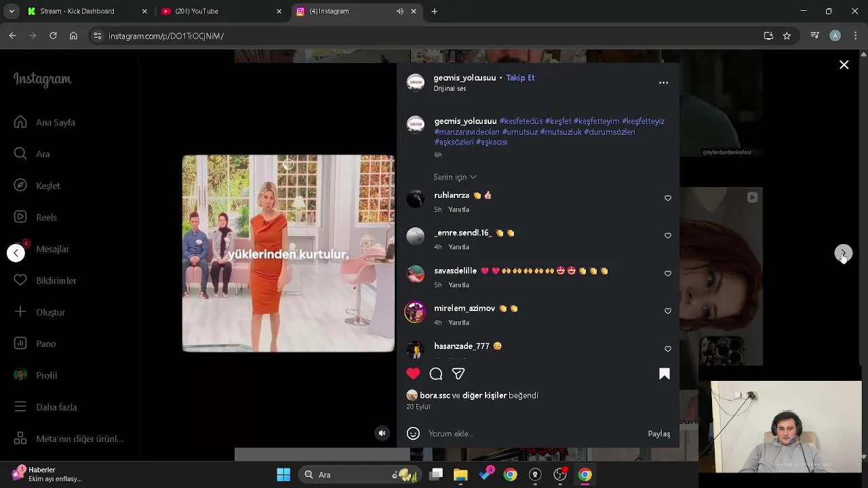This screenshot has width=868, height=488.
Task: Switch to YouTube browser tab
Action: tap(221, 11)
